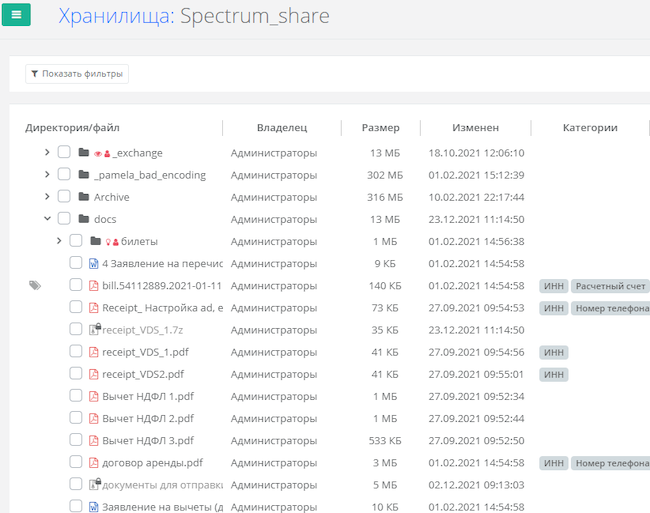The height and width of the screenshot is (513, 650).
Task: Click the tag icon beside bill.54112889 row
Action: tap(35, 286)
